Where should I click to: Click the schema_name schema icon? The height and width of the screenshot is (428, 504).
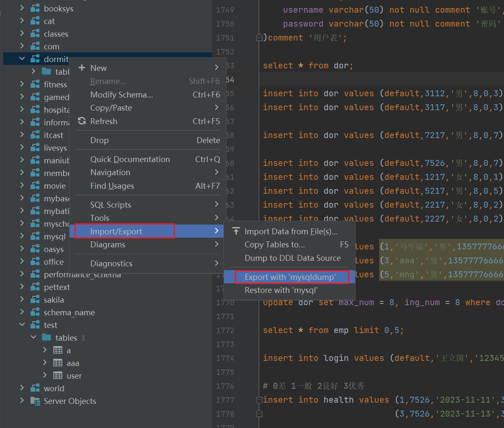pyautogui.click(x=35, y=313)
